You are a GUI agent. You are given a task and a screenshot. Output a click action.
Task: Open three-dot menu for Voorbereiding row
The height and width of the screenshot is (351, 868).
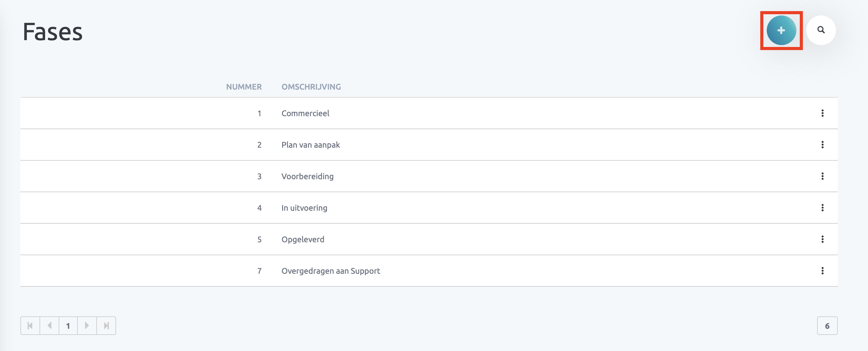pos(822,176)
